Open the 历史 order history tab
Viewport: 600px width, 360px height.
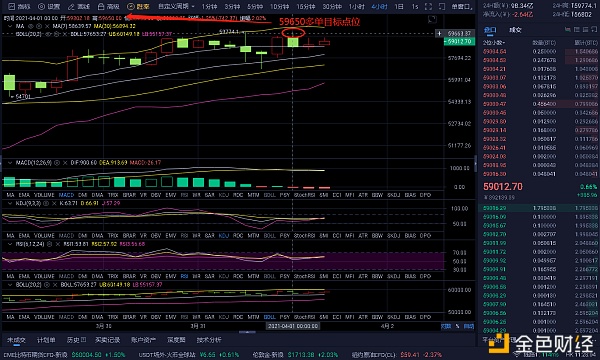(76, 340)
